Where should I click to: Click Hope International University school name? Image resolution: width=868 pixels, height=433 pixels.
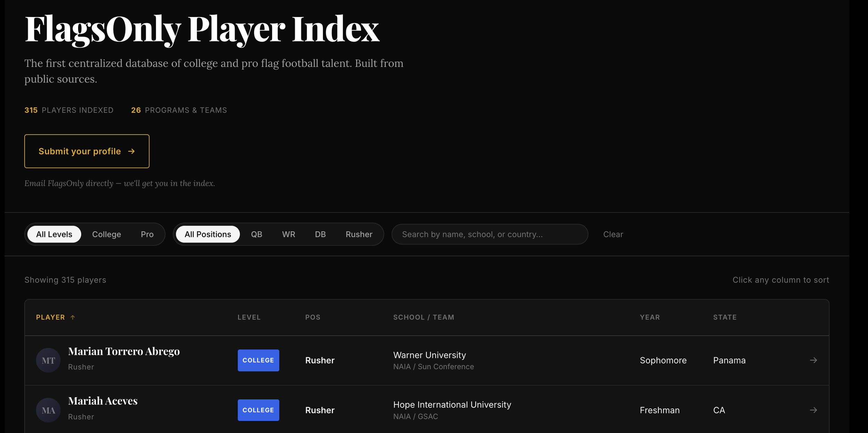[452, 405]
